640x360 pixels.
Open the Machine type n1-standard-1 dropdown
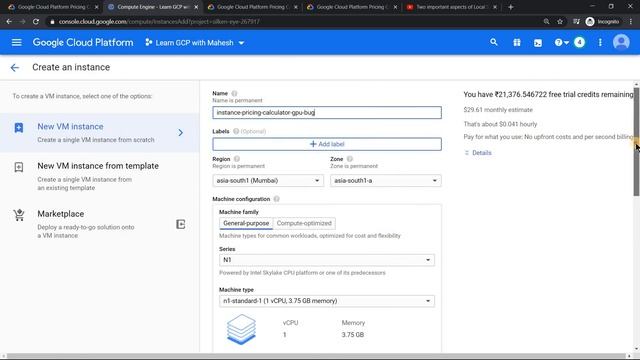point(327,301)
